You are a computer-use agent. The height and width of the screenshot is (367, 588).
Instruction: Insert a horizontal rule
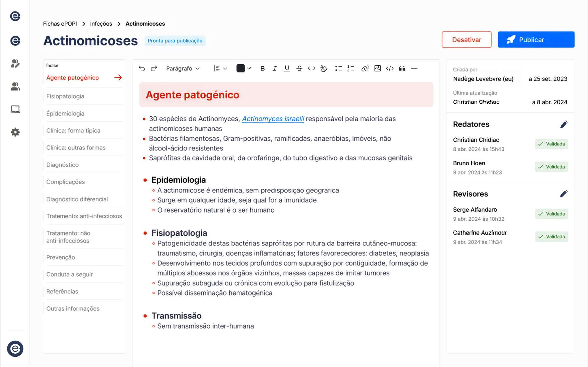tap(414, 68)
